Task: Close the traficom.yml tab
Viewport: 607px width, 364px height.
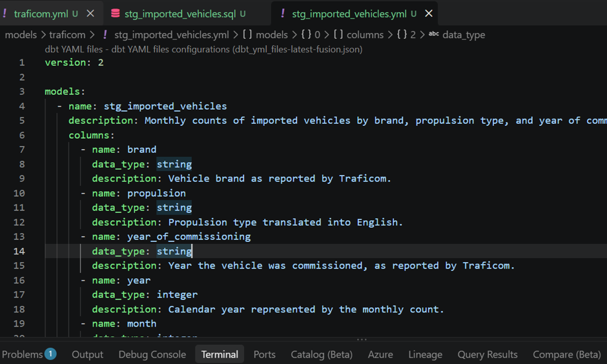Action: (x=90, y=14)
